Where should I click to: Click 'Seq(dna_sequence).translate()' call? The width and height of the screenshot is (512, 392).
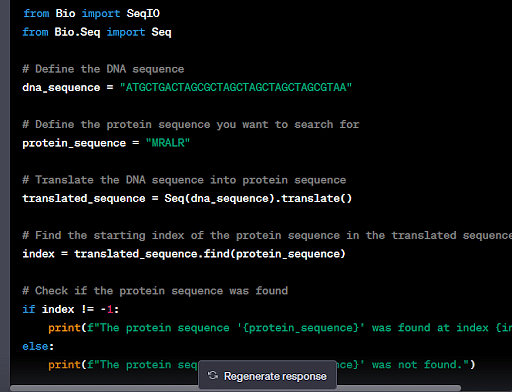click(258, 198)
